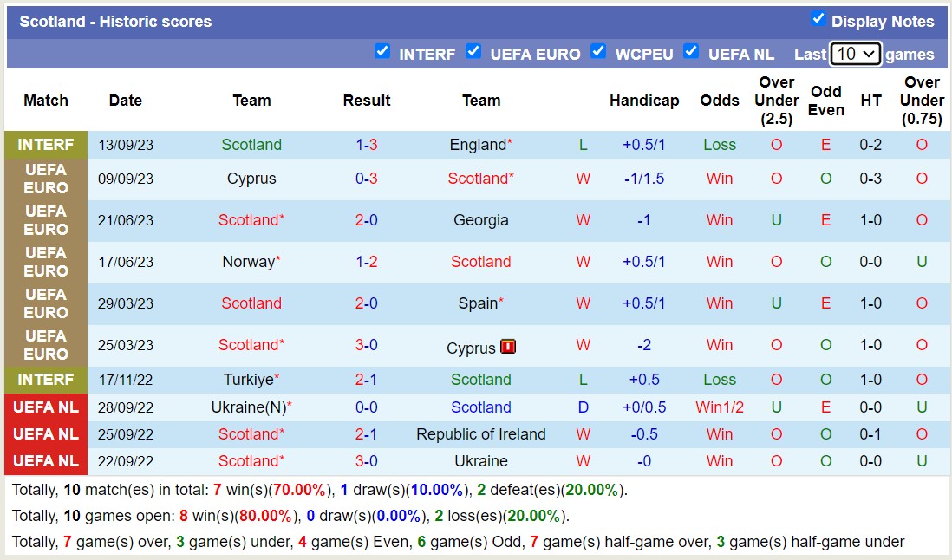This screenshot has height=560, width=952.
Task: Click the INTERF badge on the 13/09/23 row
Action: click(45, 145)
